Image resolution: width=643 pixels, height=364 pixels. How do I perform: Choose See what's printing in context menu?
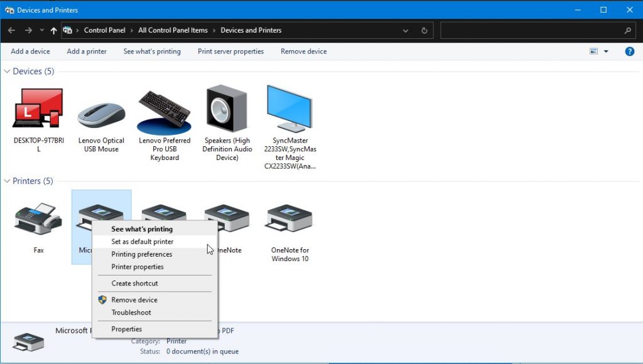coord(155,228)
